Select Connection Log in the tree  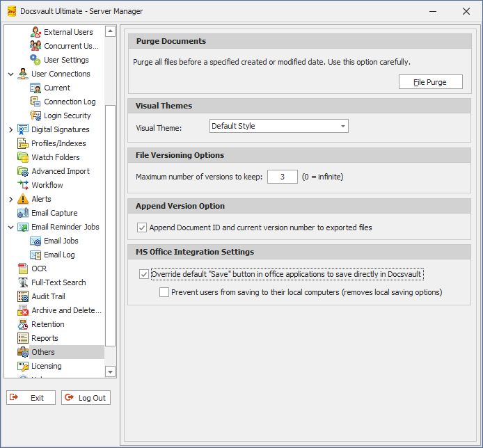(70, 102)
